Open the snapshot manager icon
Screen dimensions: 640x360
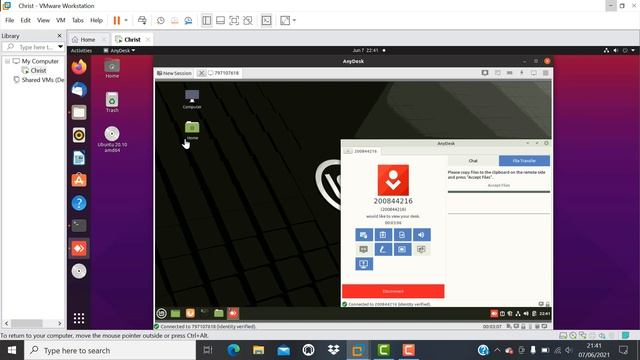(188, 20)
